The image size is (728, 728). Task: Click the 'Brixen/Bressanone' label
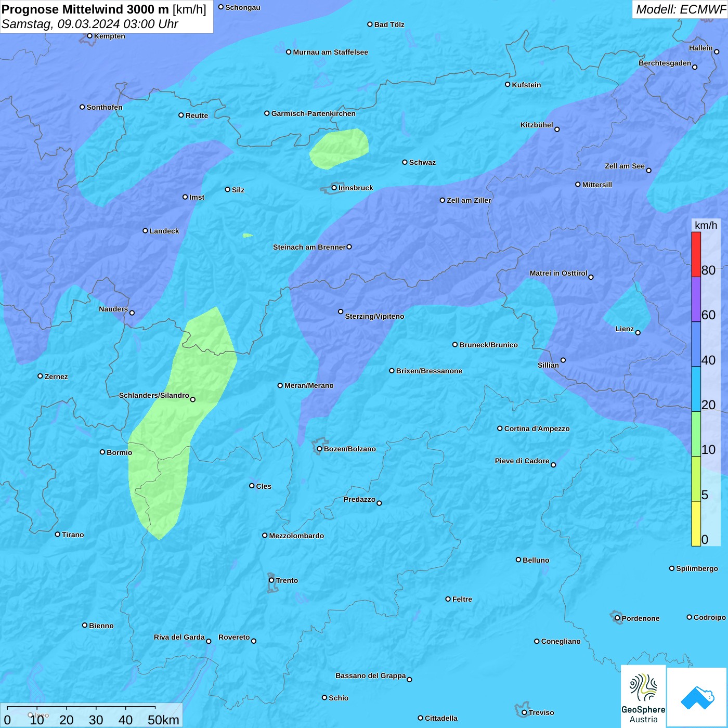coord(429,371)
